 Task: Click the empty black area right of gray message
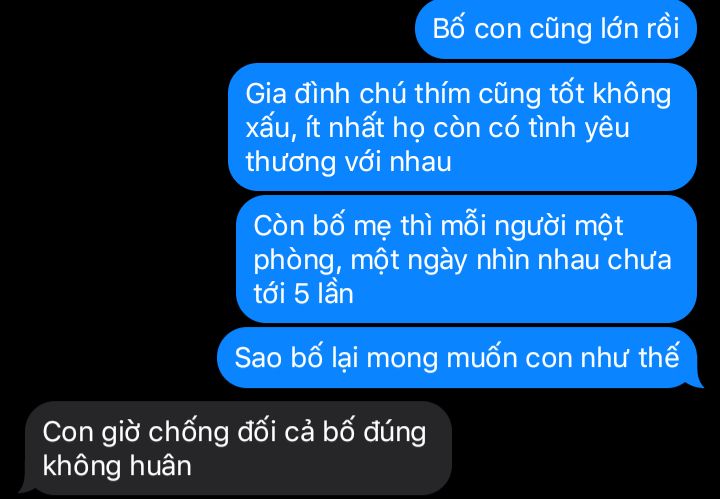click(583, 448)
